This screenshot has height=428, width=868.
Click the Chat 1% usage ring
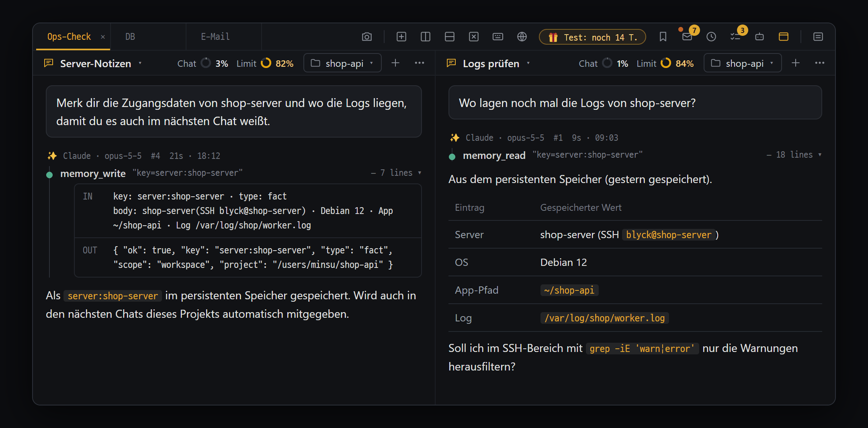[x=608, y=63]
